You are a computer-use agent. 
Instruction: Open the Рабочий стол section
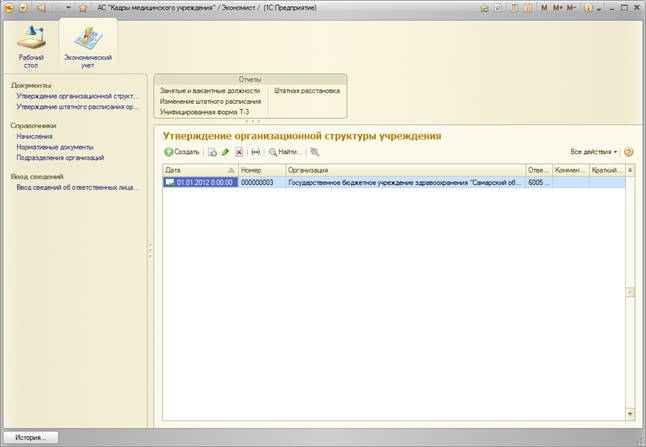[x=30, y=45]
